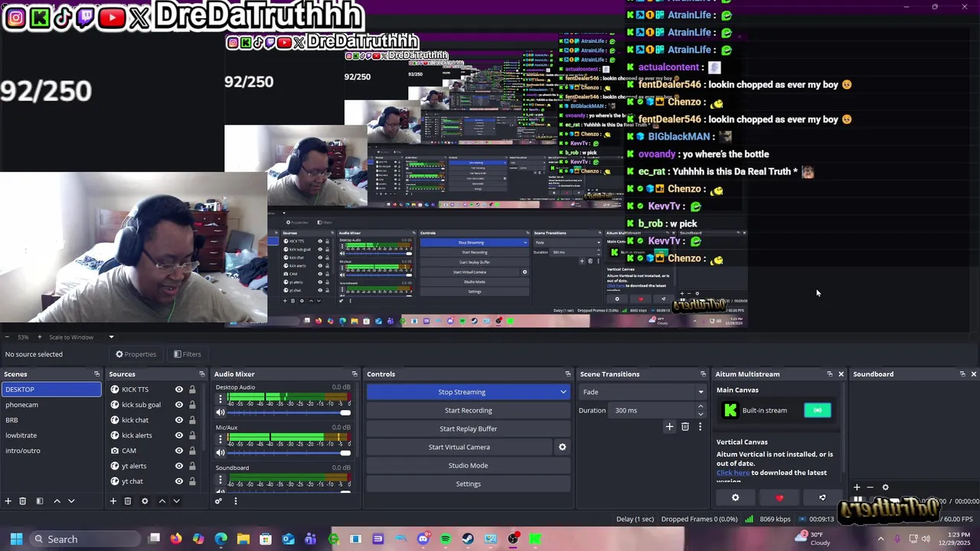Unlock the CAM source lock
Screen dimensions: 980x551
(192, 451)
